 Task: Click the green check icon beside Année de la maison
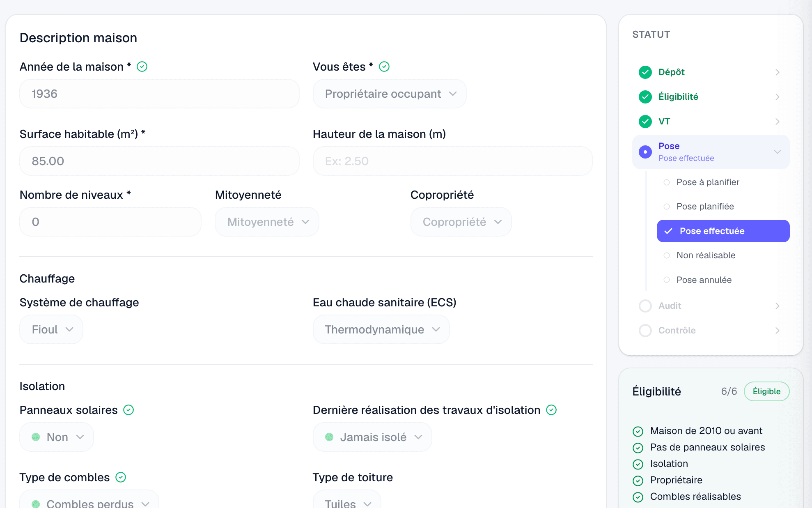(142, 67)
